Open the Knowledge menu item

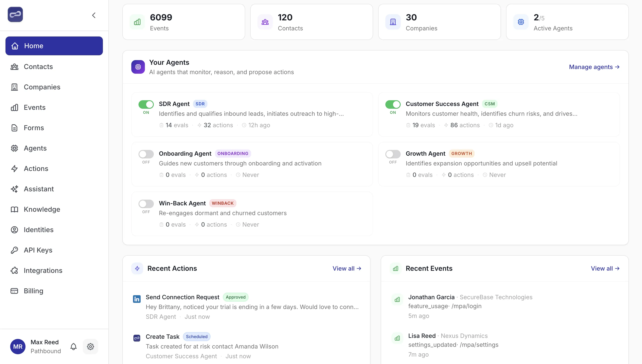pos(42,209)
